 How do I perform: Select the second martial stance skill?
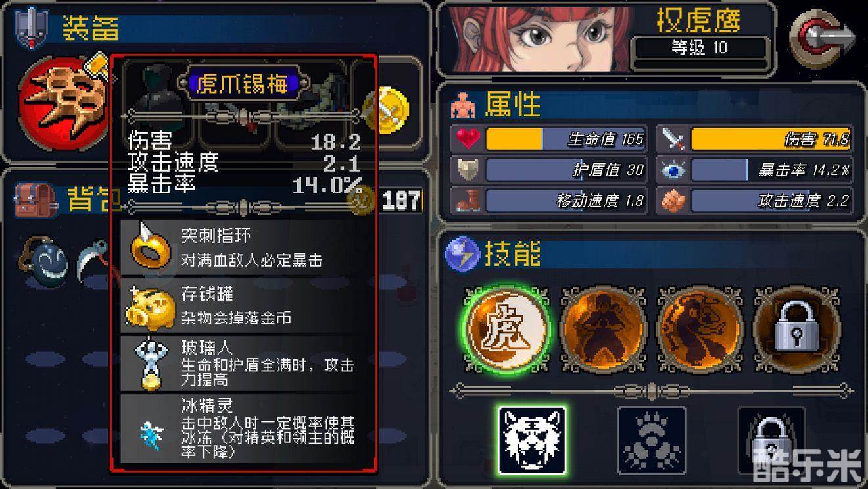point(602,328)
